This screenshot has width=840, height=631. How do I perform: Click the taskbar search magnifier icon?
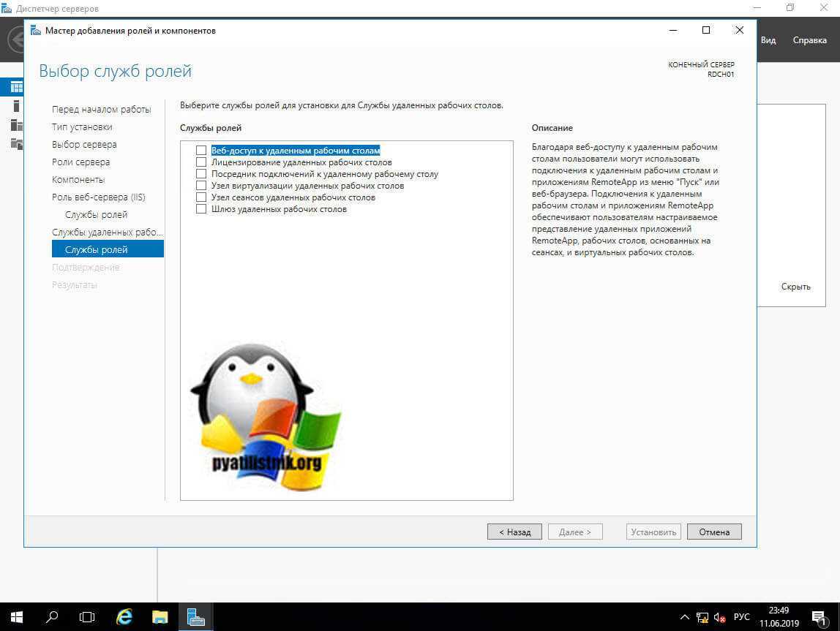(x=52, y=616)
